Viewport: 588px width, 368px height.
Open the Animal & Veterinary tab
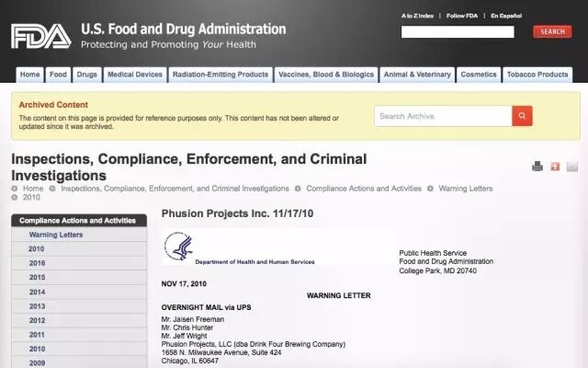point(417,75)
